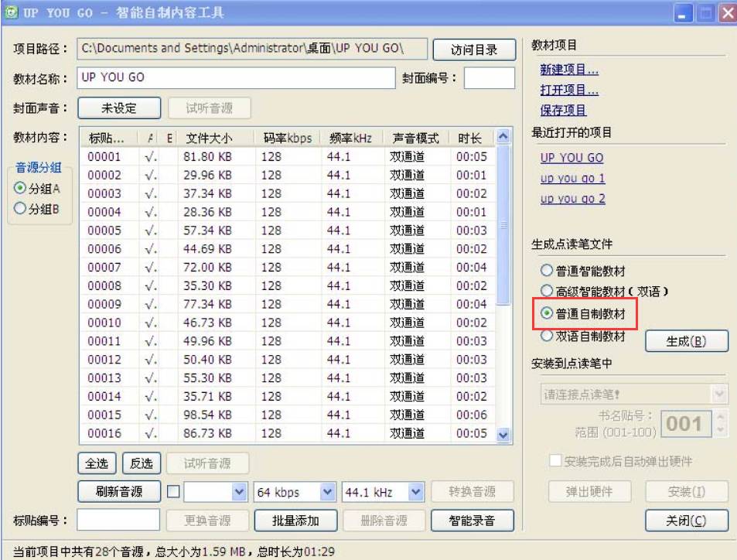This screenshot has height=560, width=737.
Task: Select the 分组B radio button
Action: 20,207
